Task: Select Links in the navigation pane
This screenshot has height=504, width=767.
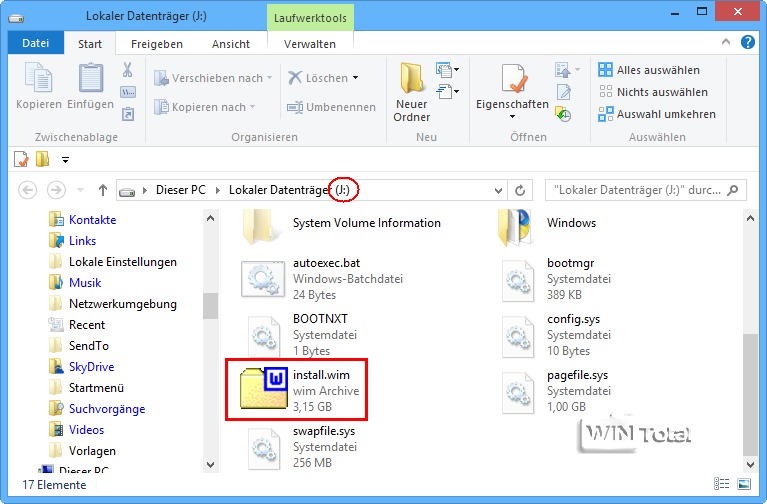Action: coord(73,241)
